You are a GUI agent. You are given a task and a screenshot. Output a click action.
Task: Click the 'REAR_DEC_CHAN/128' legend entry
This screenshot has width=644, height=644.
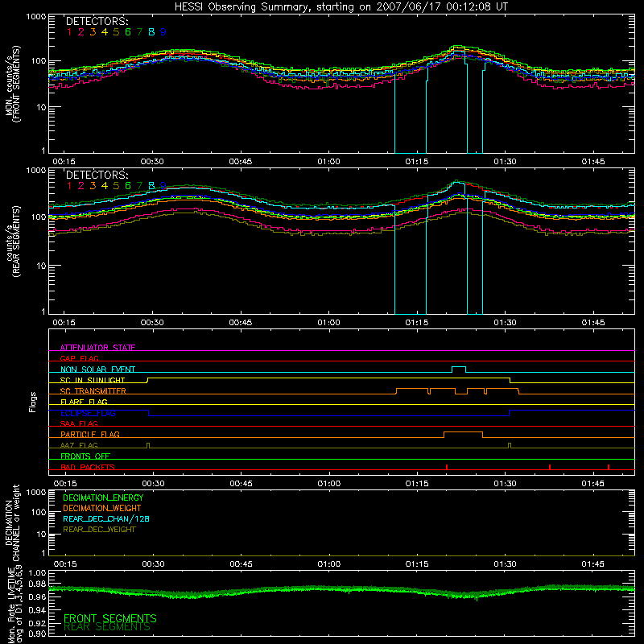(106, 518)
